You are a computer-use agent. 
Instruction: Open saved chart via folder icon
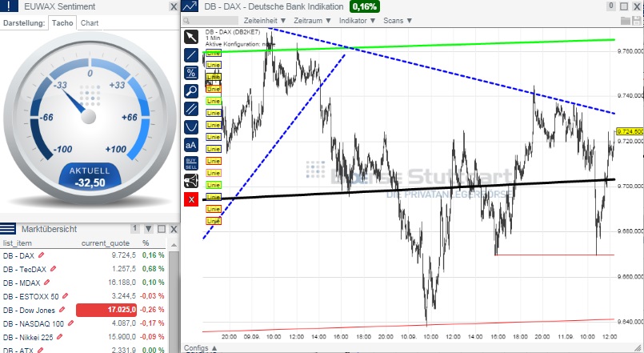625,21
